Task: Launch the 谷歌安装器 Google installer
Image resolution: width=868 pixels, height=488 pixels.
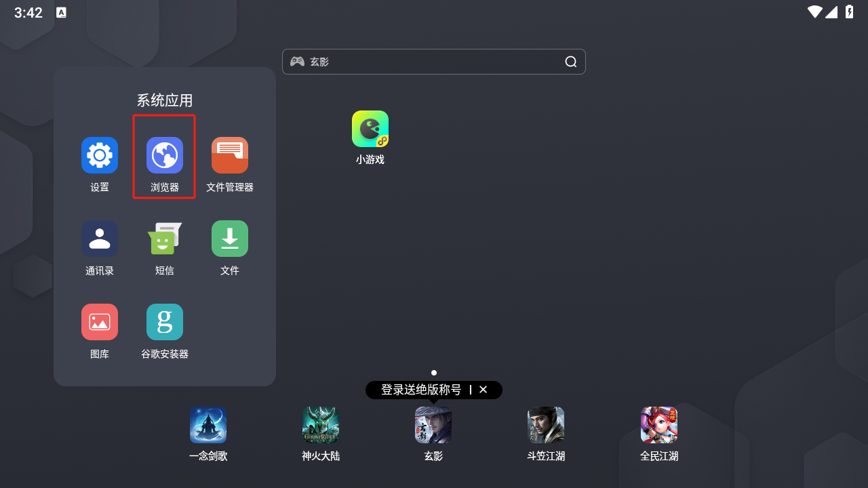Action: (x=165, y=322)
